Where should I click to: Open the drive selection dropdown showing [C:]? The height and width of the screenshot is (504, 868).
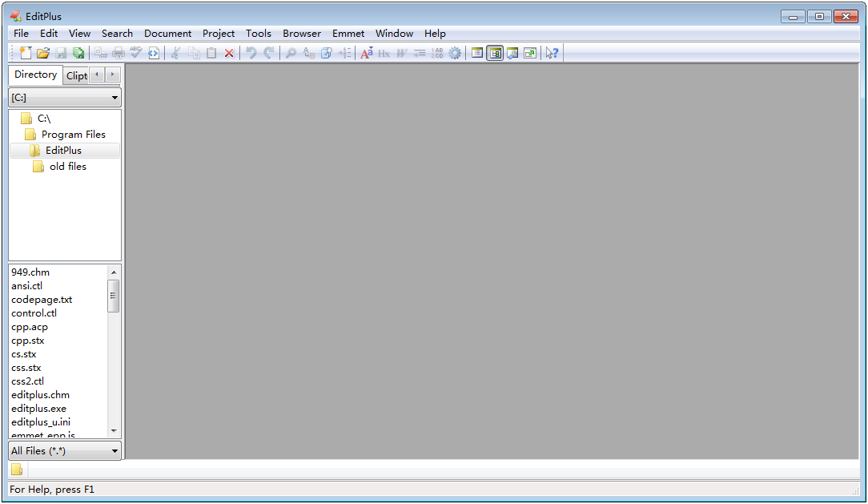coord(64,97)
